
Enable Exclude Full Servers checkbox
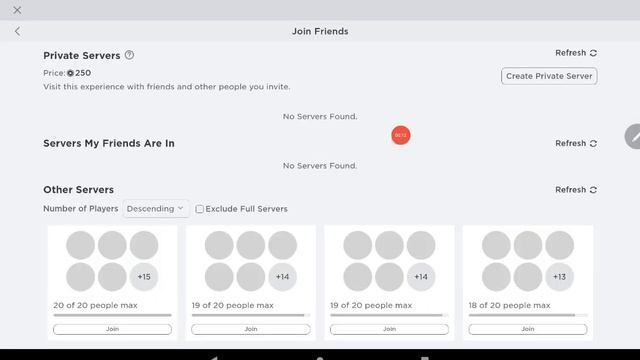pyautogui.click(x=199, y=209)
